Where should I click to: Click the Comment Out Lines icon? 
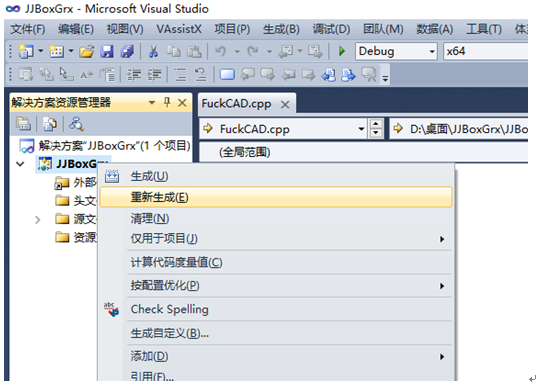click(180, 74)
